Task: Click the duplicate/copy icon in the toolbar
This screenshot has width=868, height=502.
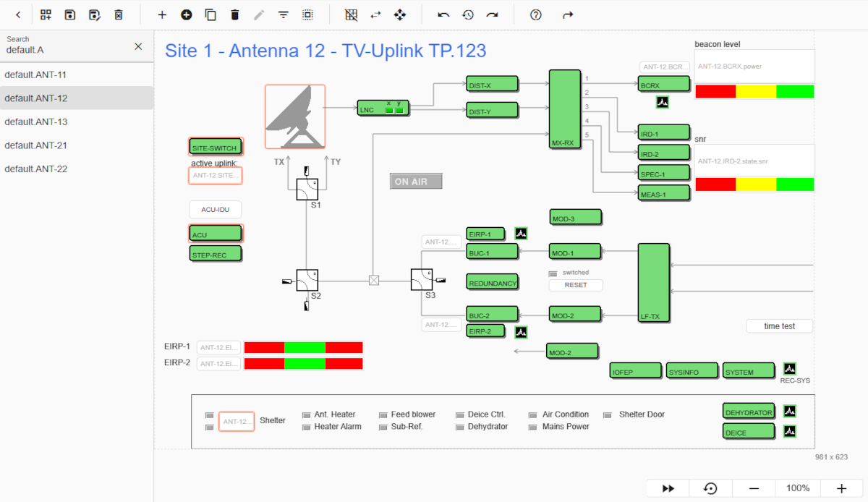Action: click(211, 14)
